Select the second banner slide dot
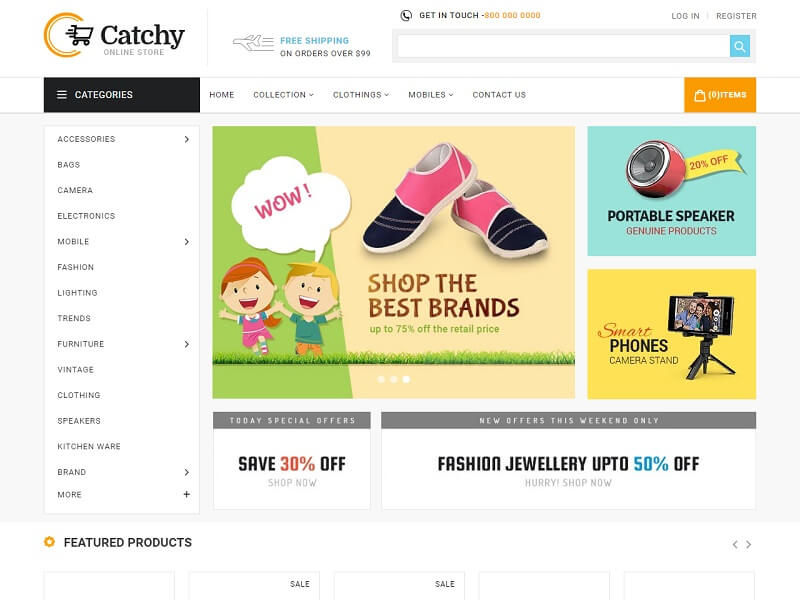Viewport: 800px width, 600px height. pyautogui.click(x=393, y=379)
